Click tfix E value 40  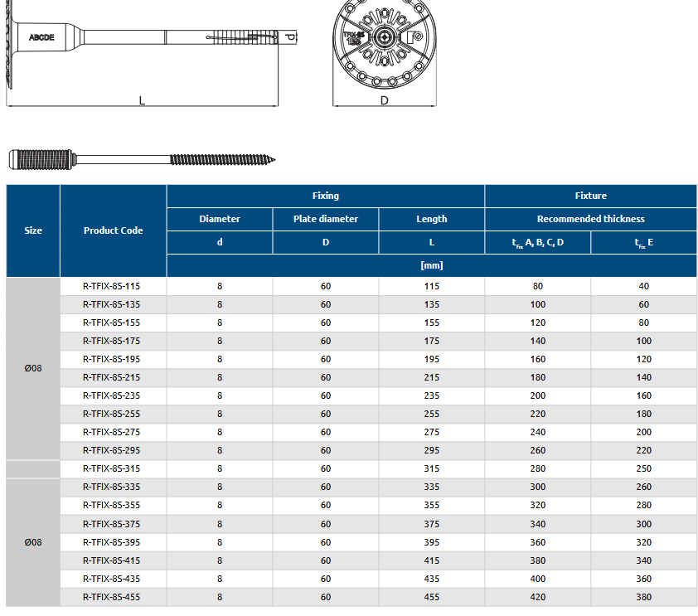(x=643, y=286)
